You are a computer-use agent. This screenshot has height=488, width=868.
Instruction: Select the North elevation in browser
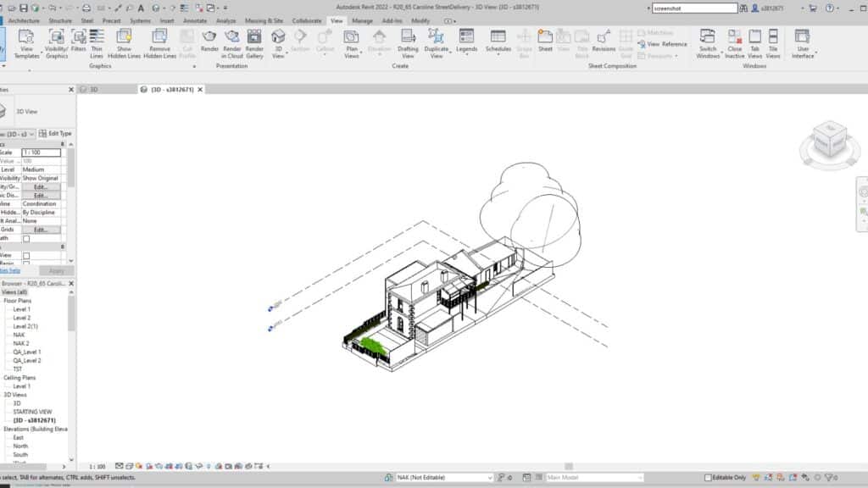[20, 446]
